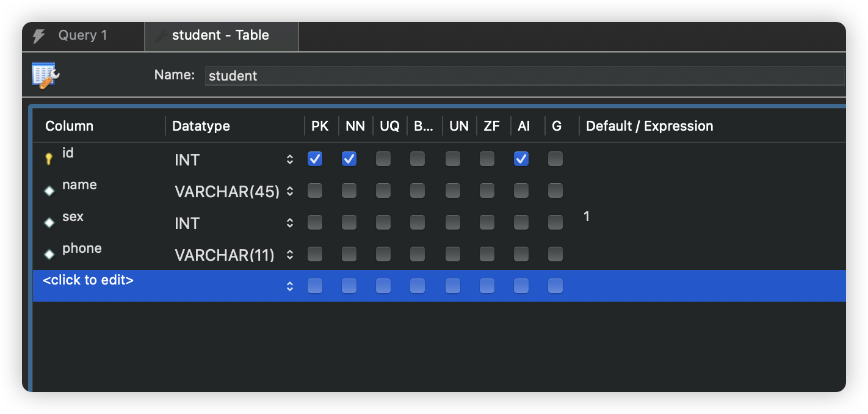The width and height of the screenshot is (868, 414).
Task: Click the lightning bolt icon on Query 1 tab
Action: pos(39,36)
